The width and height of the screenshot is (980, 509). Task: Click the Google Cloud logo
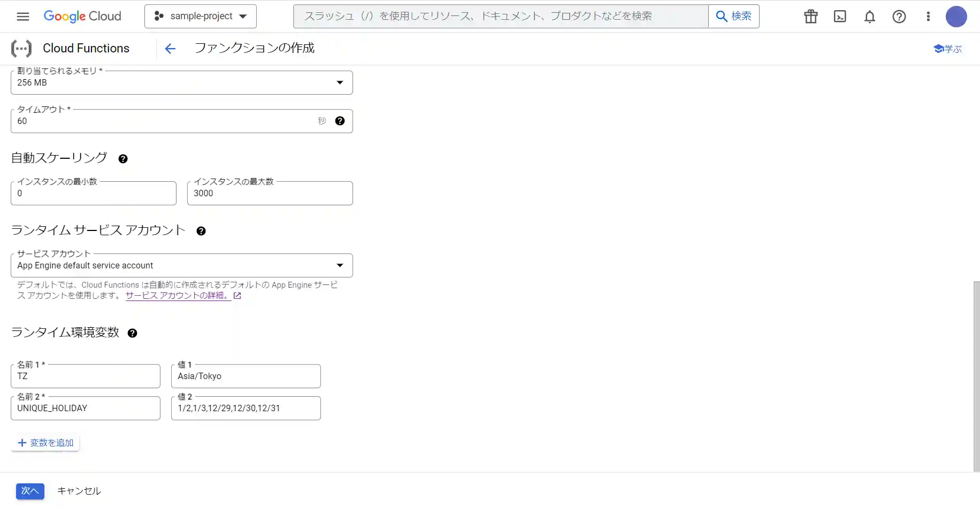(82, 16)
